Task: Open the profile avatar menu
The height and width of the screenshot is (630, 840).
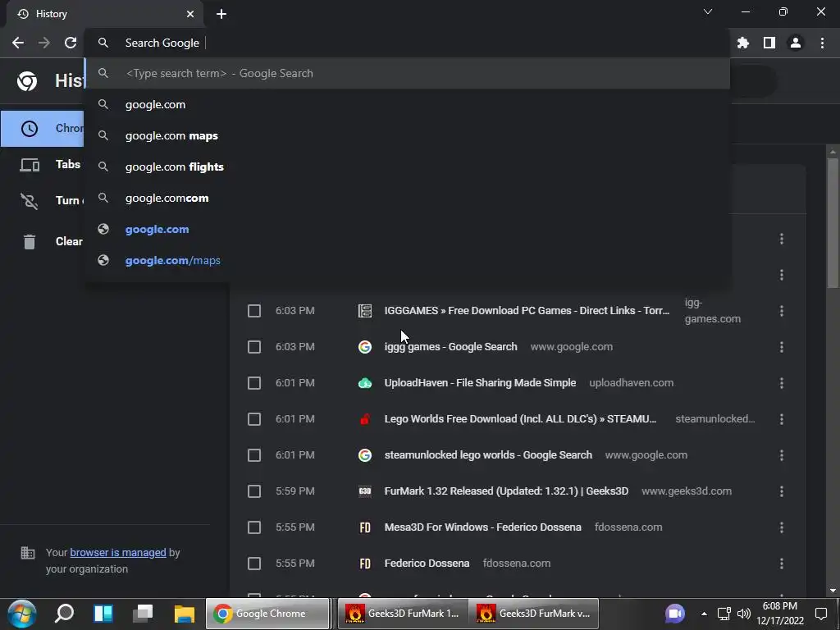Action: pyautogui.click(x=796, y=43)
